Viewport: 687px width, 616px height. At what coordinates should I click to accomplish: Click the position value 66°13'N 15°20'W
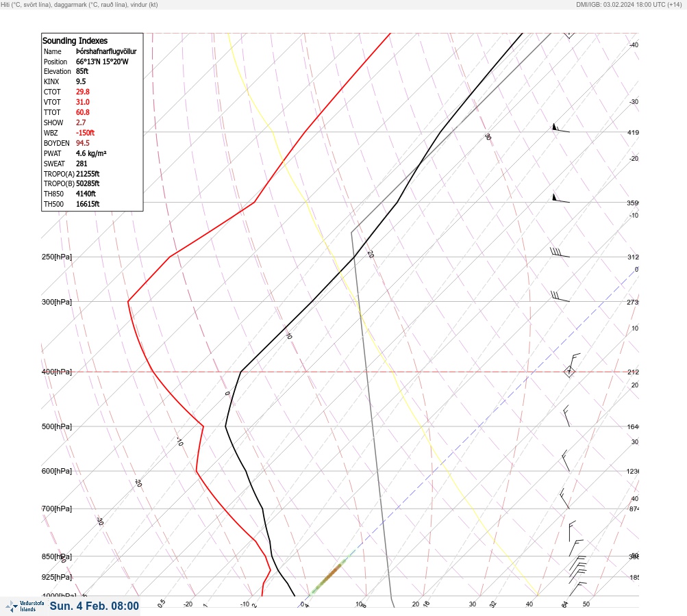pyautogui.click(x=102, y=62)
